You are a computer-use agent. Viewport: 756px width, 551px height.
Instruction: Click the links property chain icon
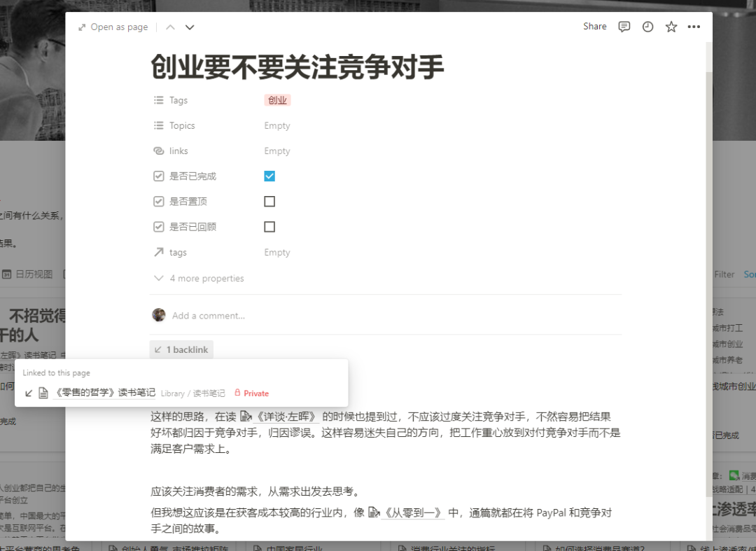(159, 151)
